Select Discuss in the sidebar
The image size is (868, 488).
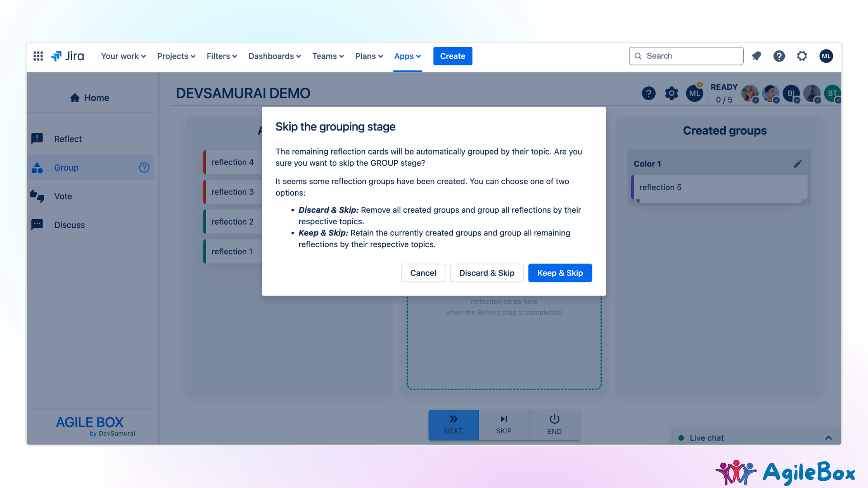coord(69,225)
